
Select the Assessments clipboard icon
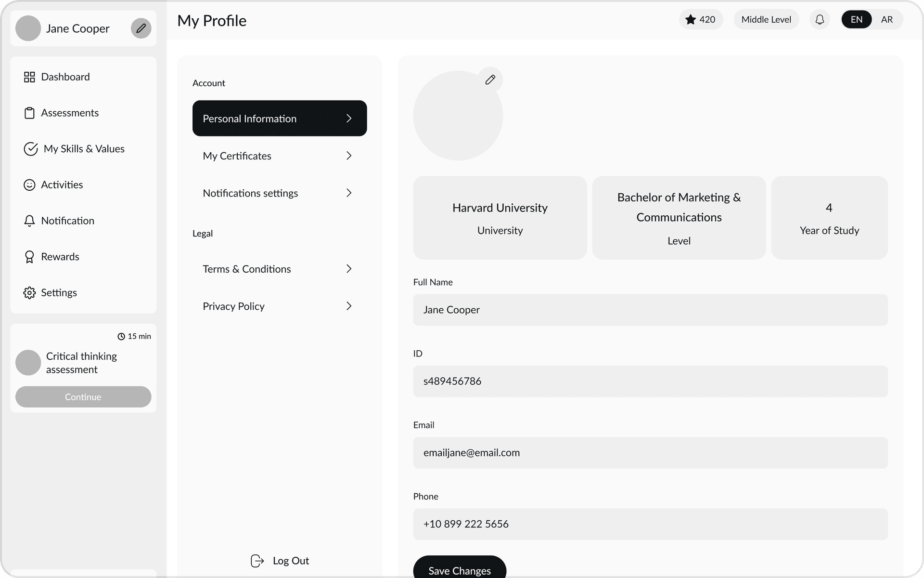pos(29,113)
